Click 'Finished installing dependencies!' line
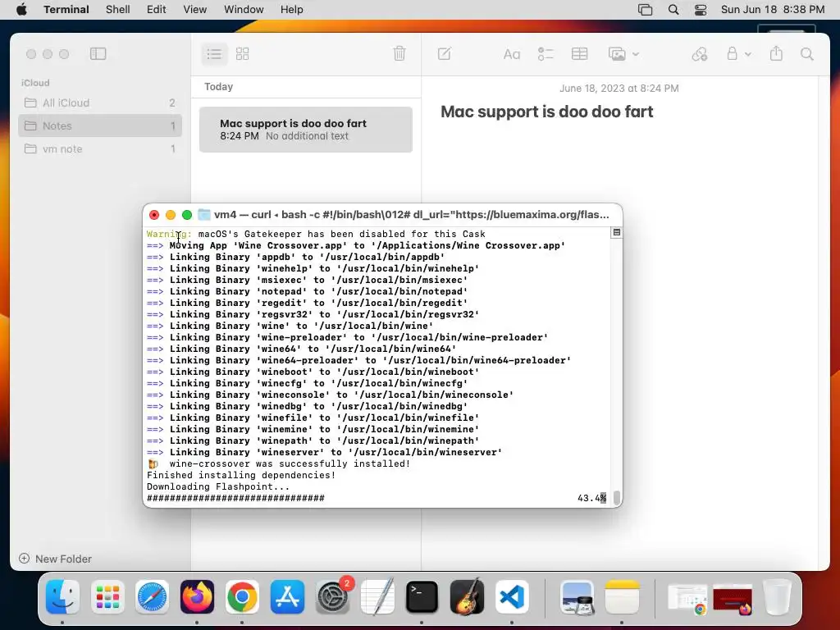This screenshot has width=840, height=630. 241,475
